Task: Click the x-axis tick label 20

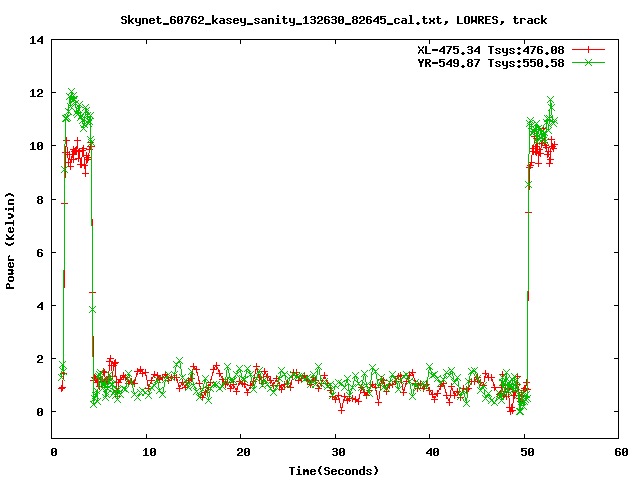Action: tap(243, 452)
